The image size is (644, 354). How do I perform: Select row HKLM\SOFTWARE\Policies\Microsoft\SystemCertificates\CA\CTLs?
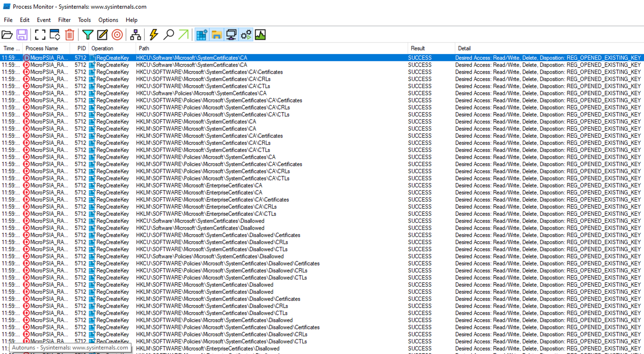tap(322, 178)
